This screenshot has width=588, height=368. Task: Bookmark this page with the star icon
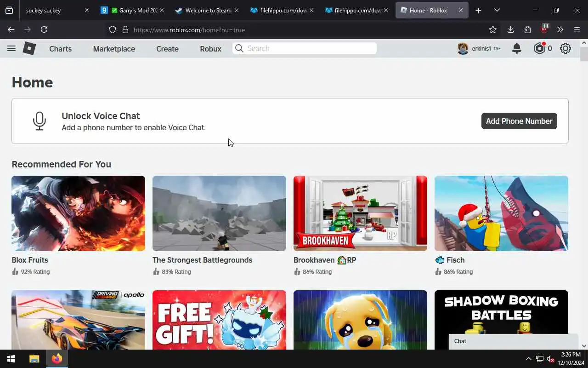tap(493, 29)
